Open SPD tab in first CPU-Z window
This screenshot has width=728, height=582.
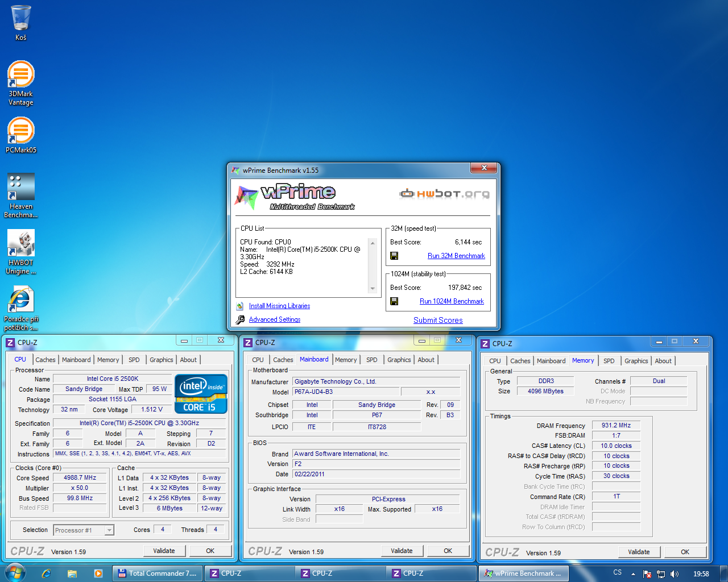[134, 360]
